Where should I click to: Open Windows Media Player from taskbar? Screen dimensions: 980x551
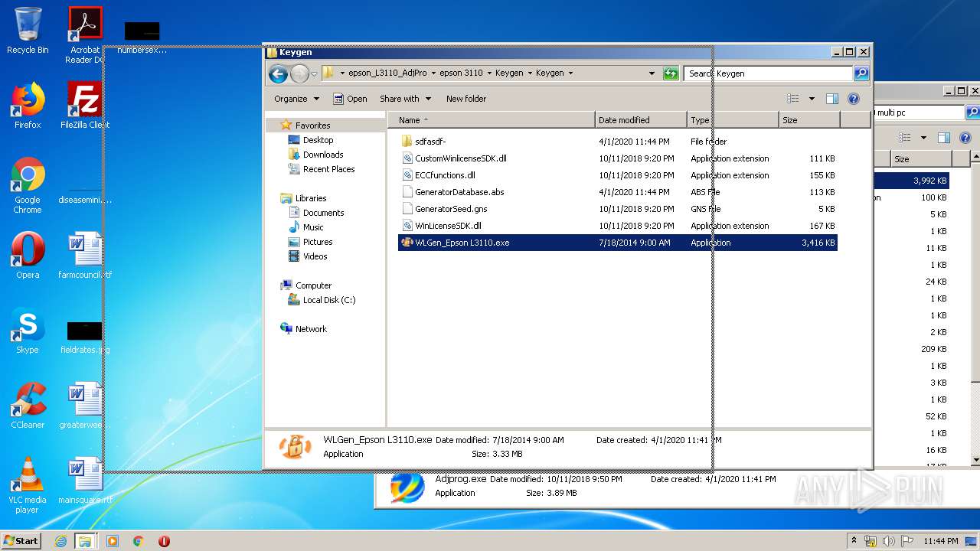coord(113,541)
